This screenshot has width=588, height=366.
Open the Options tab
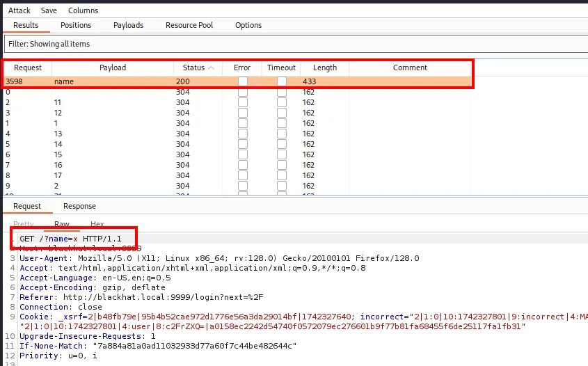(248, 25)
